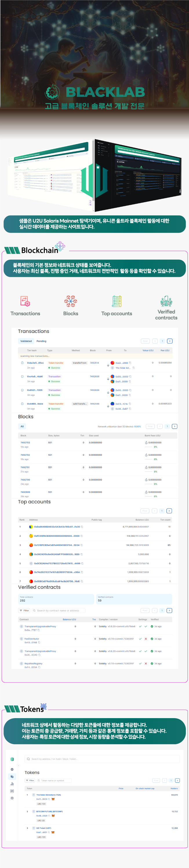The height and width of the screenshot is (868, 189).
Task: Copy FeeDistributor address 0x43...01AB
Action: click(39, 643)
